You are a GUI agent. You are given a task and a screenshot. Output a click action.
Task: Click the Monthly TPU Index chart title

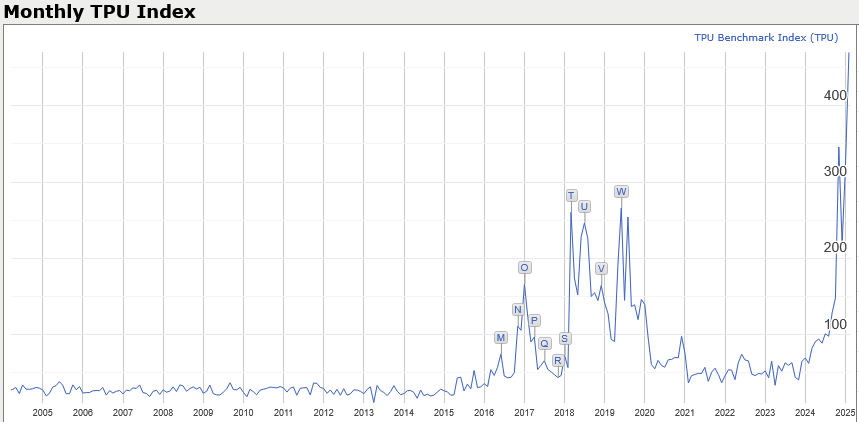pos(99,12)
